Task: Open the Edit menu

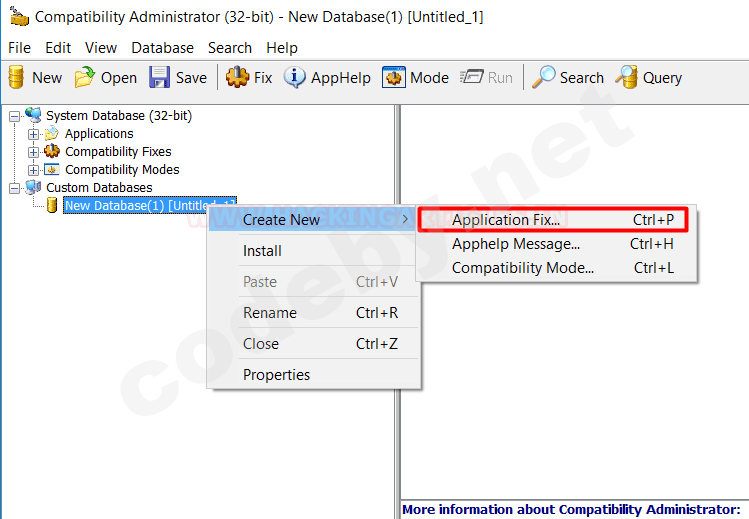Action: [x=58, y=48]
